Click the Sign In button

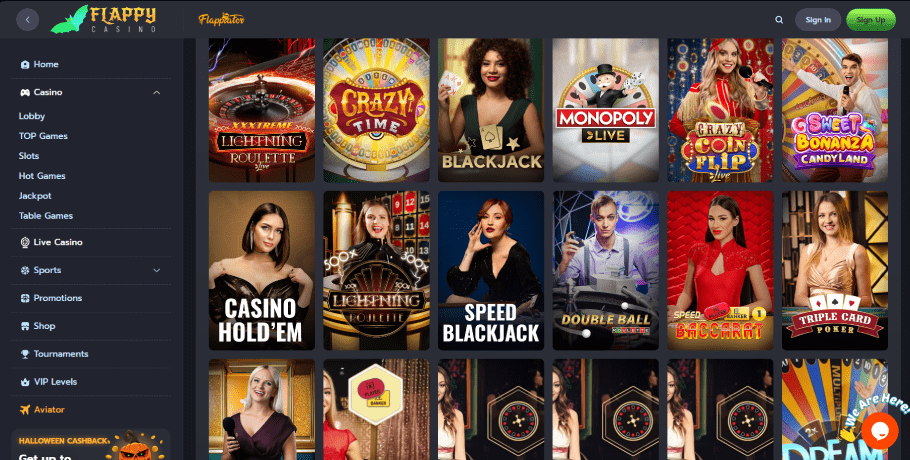click(818, 20)
